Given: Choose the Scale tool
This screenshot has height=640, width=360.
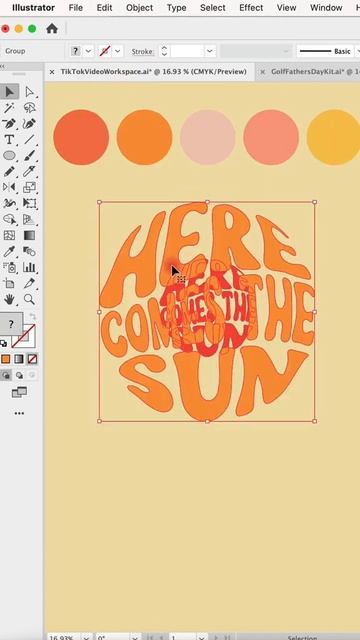Looking at the screenshot, I should pyautogui.click(x=29, y=187).
